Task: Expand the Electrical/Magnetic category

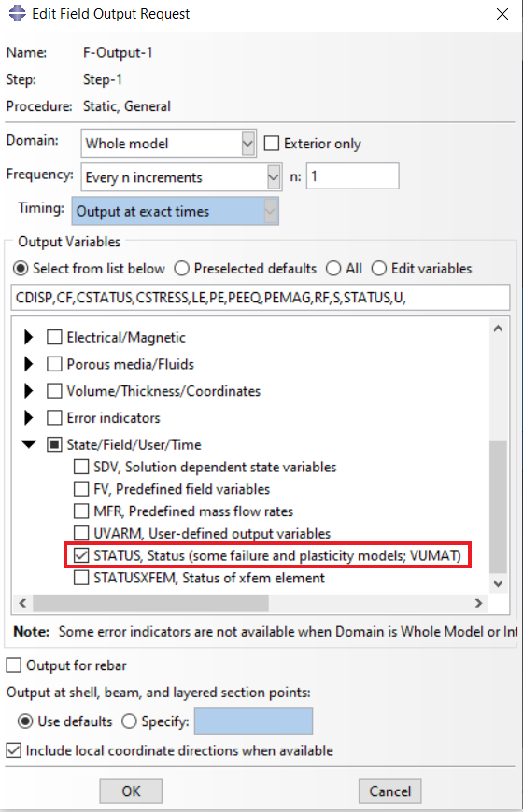Action: pyautogui.click(x=29, y=338)
